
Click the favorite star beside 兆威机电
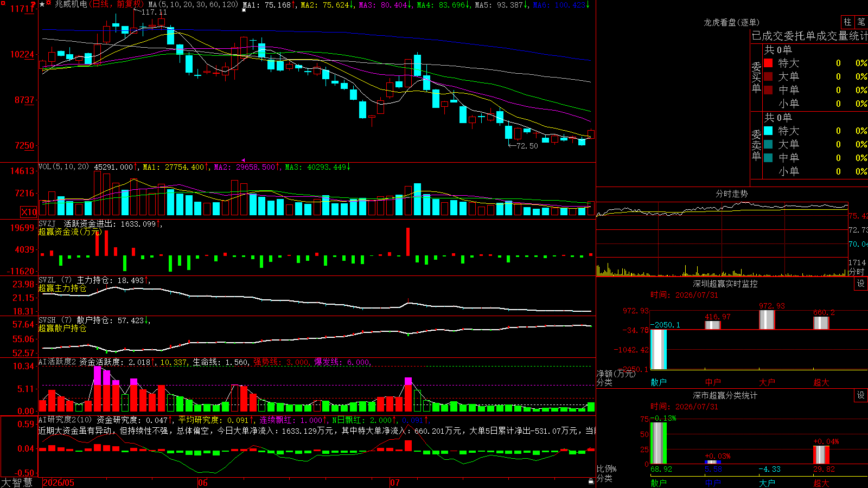42,4
